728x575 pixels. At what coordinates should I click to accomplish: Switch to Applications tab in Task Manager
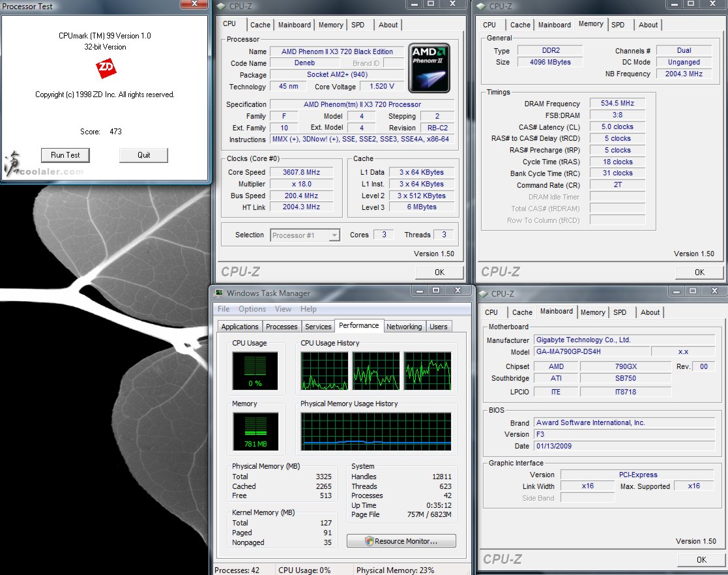coord(240,327)
